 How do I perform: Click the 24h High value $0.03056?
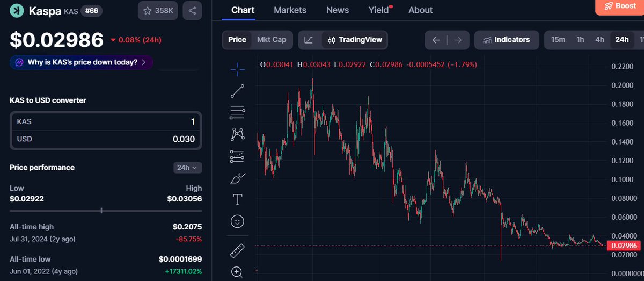click(x=185, y=199)
